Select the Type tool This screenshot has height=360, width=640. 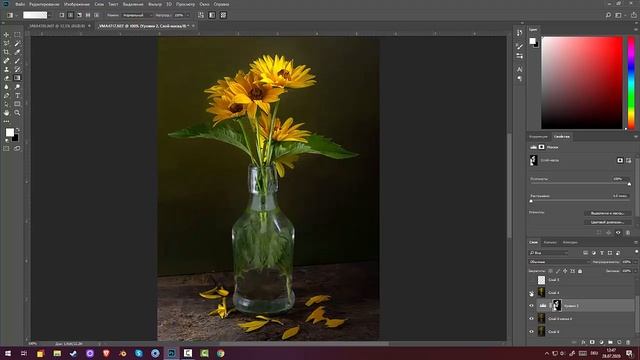pos(17,96)
